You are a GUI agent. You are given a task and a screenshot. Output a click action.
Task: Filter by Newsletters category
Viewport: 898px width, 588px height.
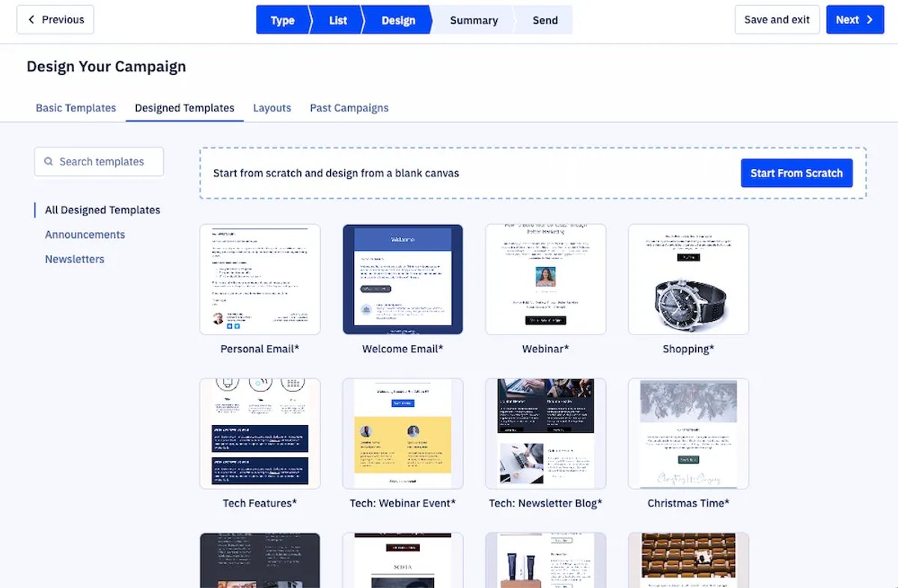click(x=75, y=260)
